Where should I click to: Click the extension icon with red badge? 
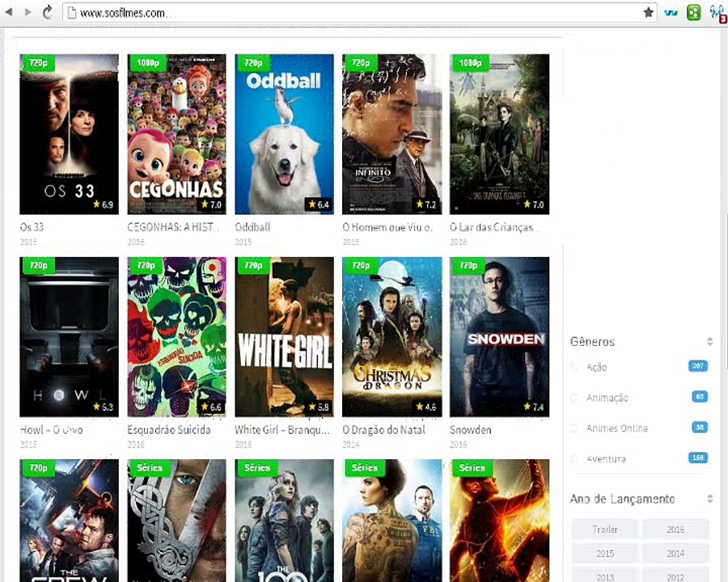coord(717,13)
